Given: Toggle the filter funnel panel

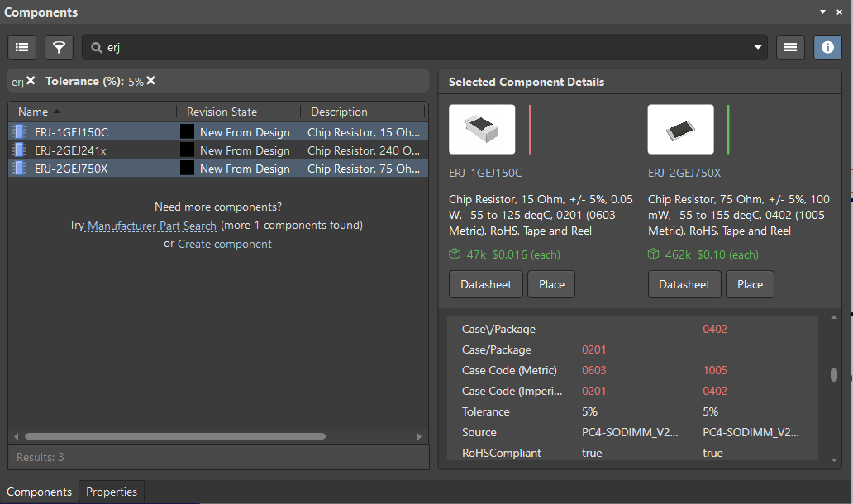Looking at the screenshot, I should tap(58, 47).
